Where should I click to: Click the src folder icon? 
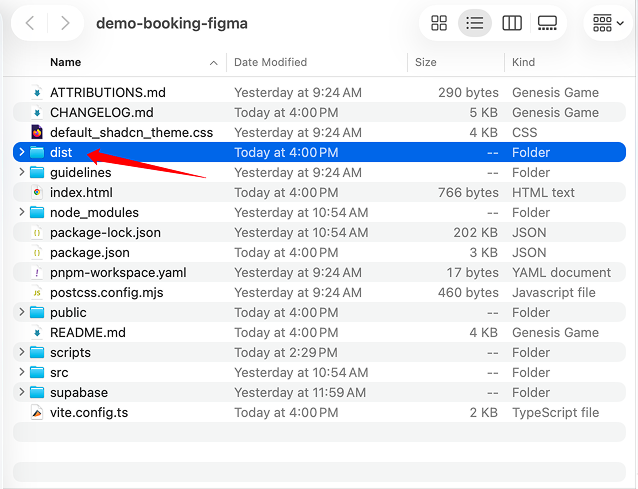coord(37,372)
